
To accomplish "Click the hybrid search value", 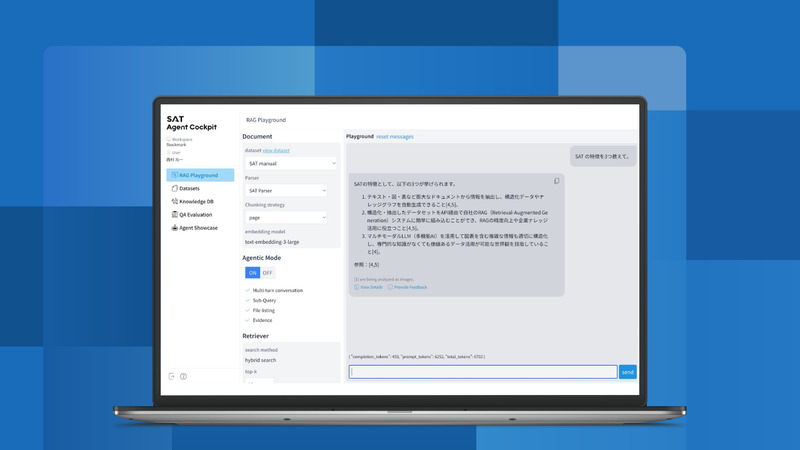I will [x=260, y=360].
